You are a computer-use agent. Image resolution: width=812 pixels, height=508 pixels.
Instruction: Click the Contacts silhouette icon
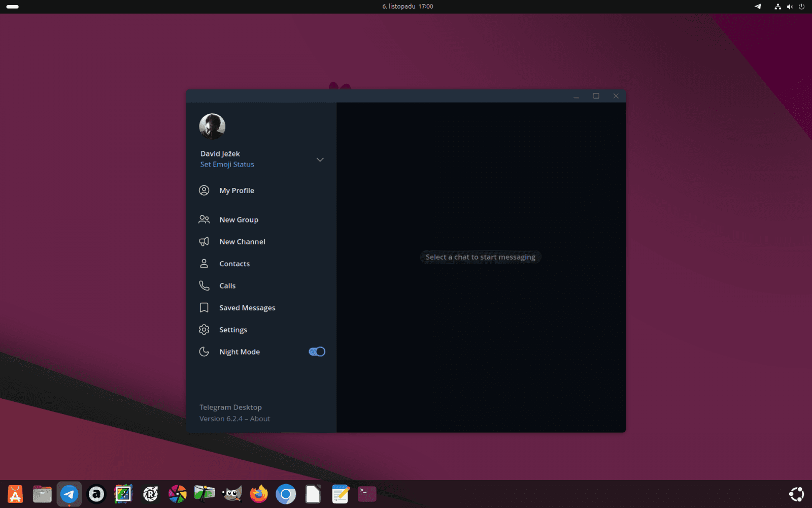[204, 264]
